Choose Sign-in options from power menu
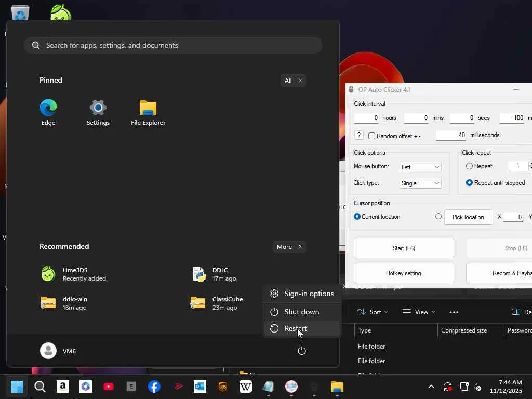The width and height of the screenshot is (532, 399). click(302, 294)
